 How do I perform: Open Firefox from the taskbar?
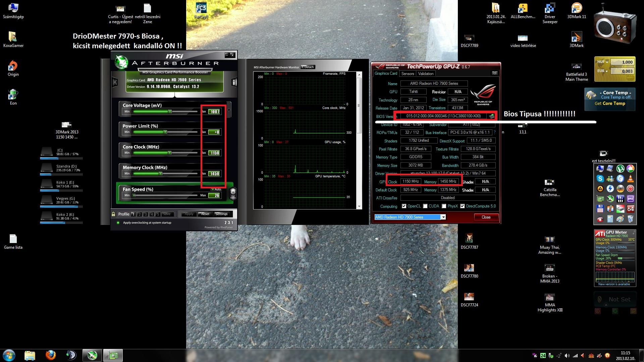(x=51, y=355)
